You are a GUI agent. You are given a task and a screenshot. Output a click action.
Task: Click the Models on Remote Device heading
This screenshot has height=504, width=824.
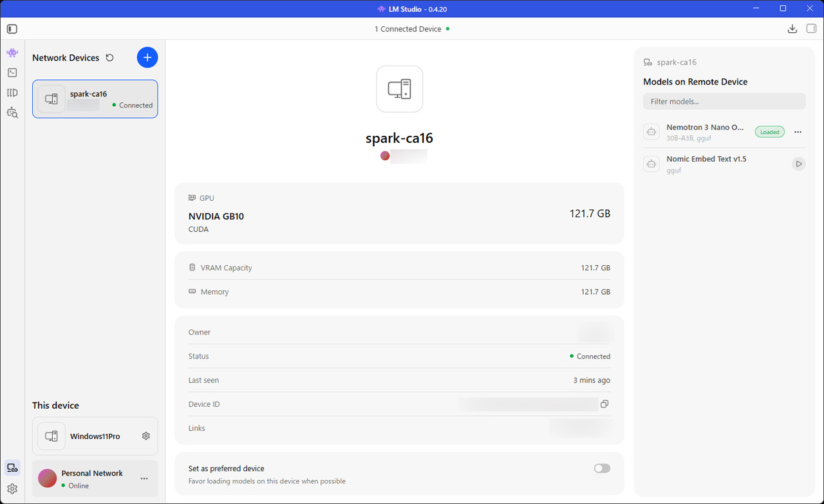(695, 82)
